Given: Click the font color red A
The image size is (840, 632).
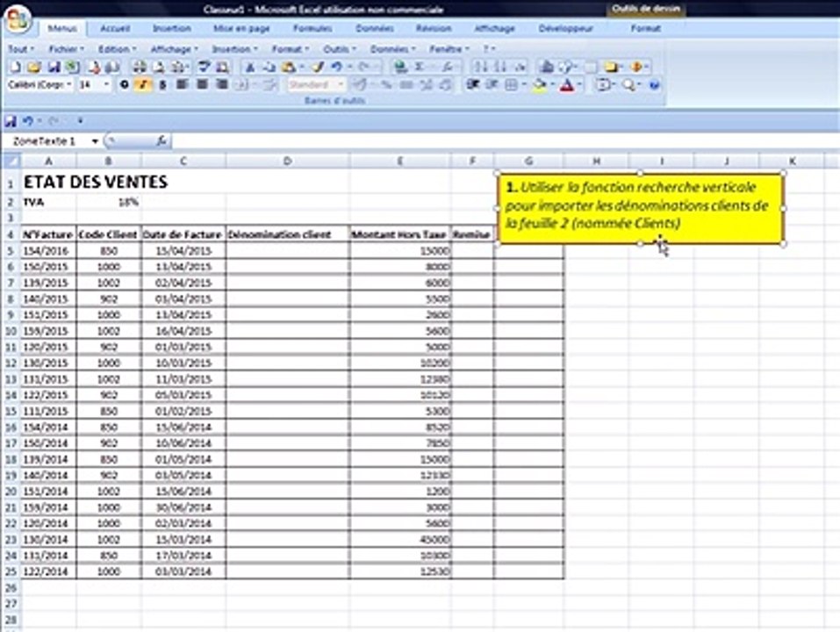Looking at the screenshot, I should pos(567,84).
